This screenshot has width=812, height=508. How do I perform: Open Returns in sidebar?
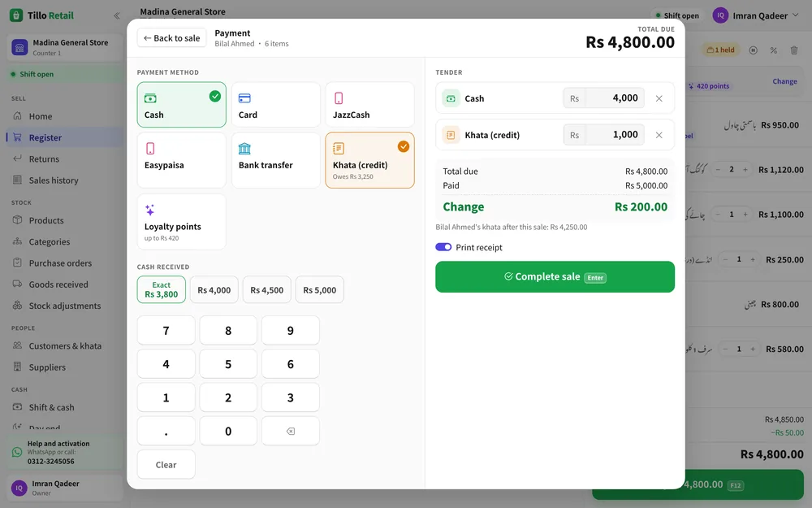click(64, 158)
